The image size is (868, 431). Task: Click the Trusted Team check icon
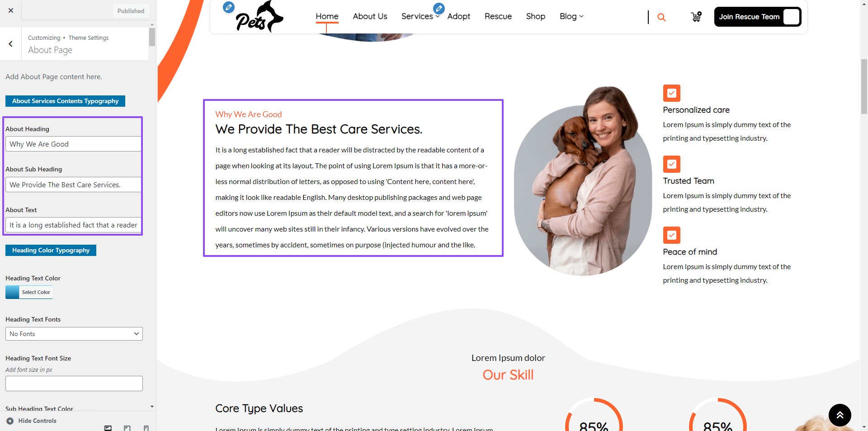tap(671, 164)
